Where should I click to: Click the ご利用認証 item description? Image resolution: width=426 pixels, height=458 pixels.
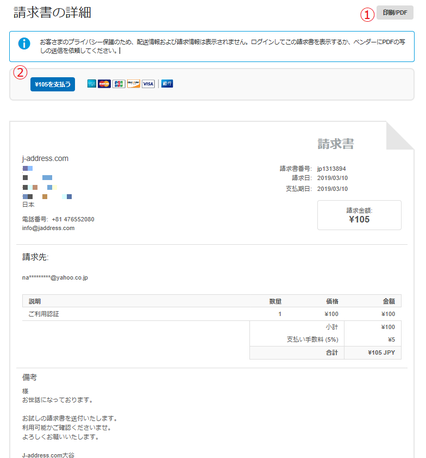(x=44, y=314)
